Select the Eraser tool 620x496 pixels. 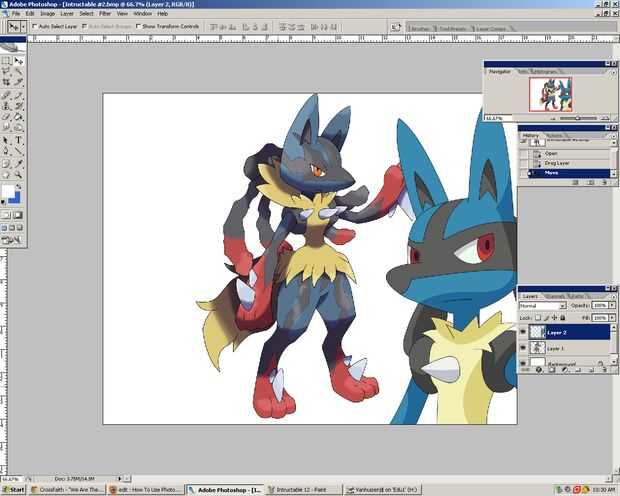point(6,117)
